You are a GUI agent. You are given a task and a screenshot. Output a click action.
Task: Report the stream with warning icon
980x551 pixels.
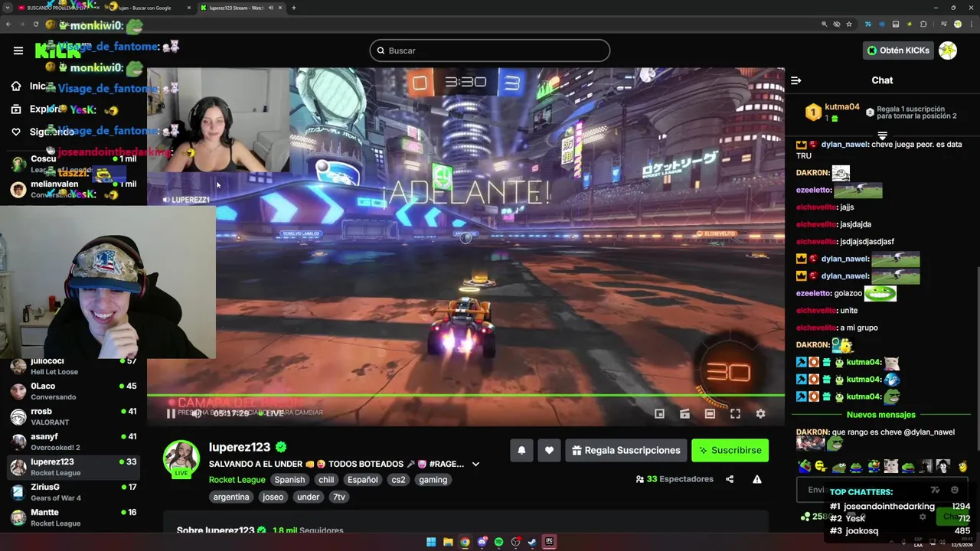[756, 480]
